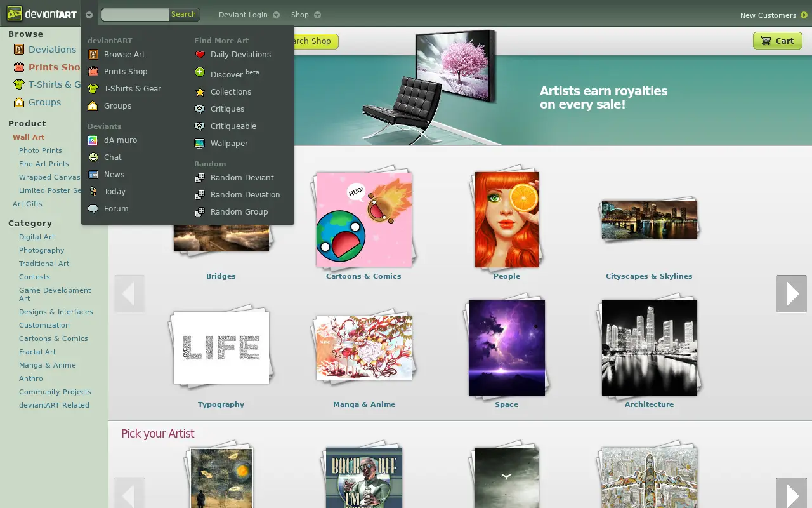Open Groups link in Browse sidebar
This screenshot has width=812, height=508.
(44, 102)
